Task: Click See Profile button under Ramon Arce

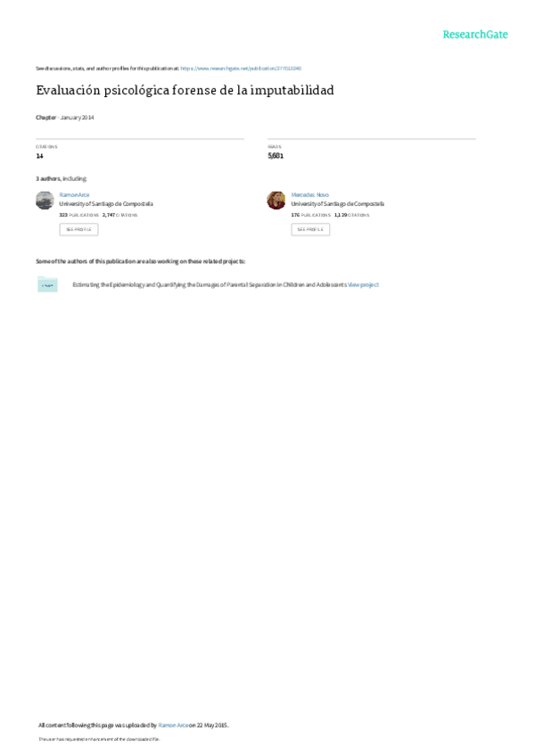Action: coord(78,229)
